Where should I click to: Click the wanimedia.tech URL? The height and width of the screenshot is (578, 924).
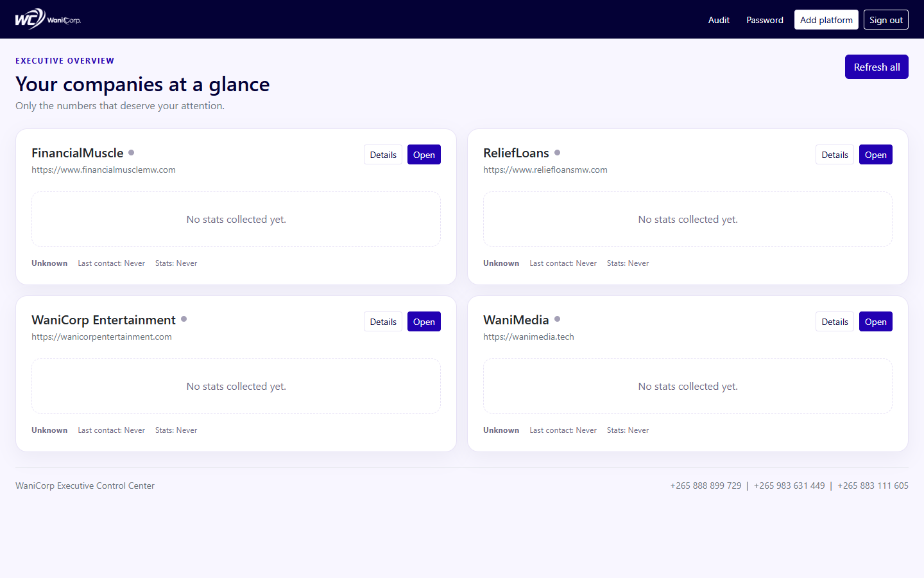(529, 337)
